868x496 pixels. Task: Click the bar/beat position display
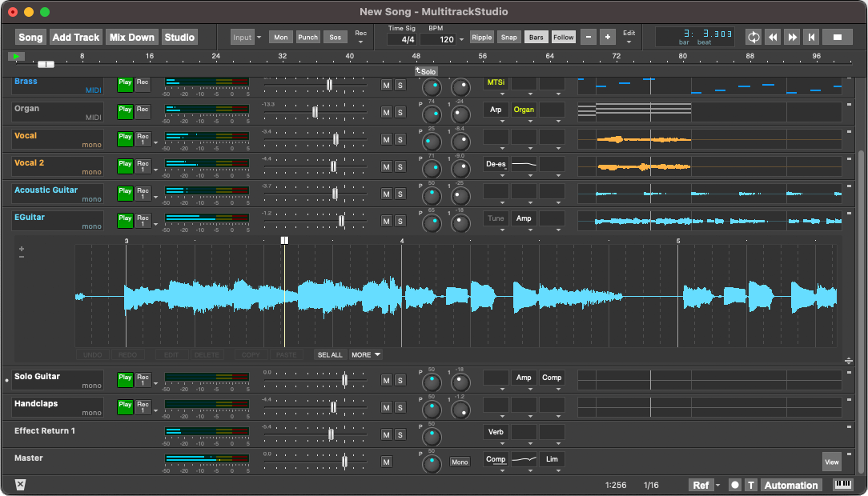[696, 37]
